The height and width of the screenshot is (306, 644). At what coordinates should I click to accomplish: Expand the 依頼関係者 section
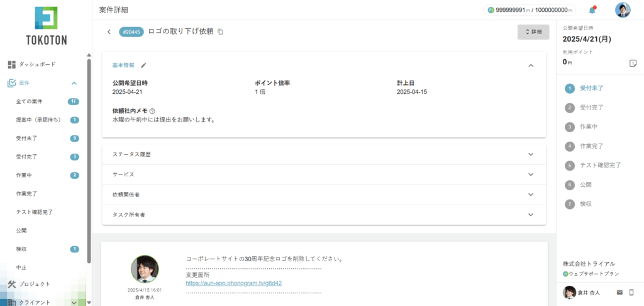pos(530,195)
